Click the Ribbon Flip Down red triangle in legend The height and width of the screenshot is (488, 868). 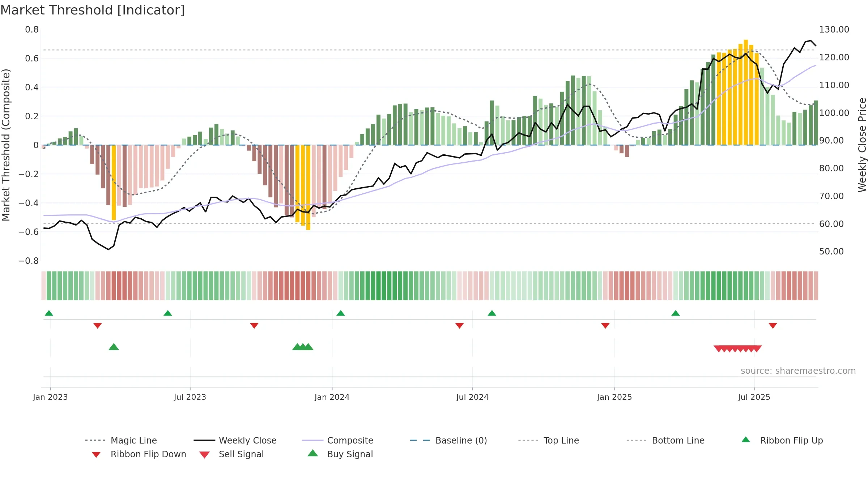(x=96, y=454)
